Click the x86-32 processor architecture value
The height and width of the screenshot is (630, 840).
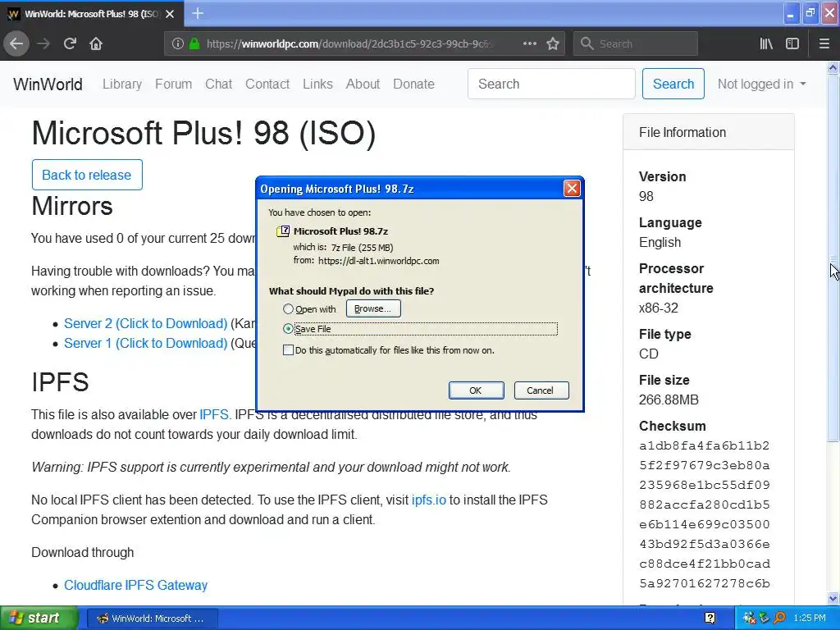pos(659,308)
